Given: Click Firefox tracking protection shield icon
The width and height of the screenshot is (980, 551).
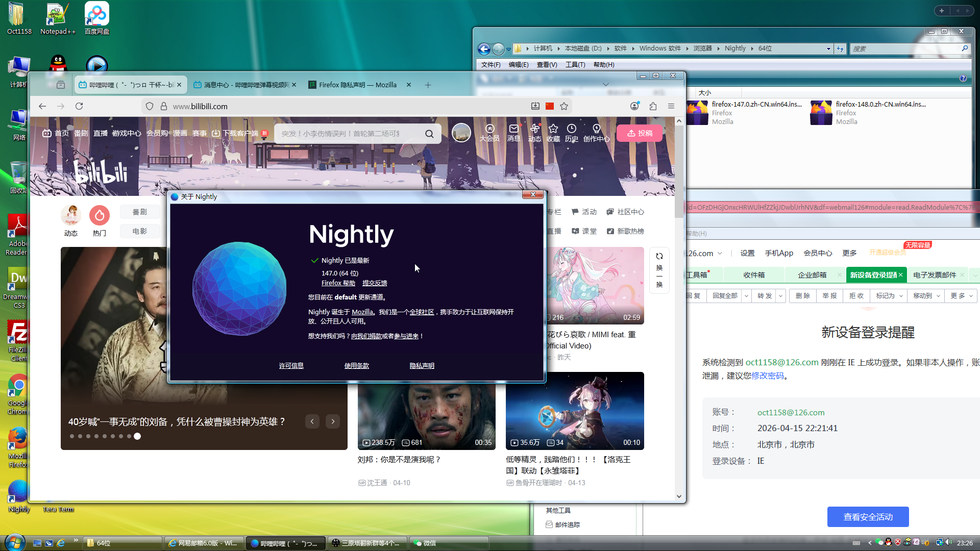Looking at the screenshot, I should tap(150, 106).
